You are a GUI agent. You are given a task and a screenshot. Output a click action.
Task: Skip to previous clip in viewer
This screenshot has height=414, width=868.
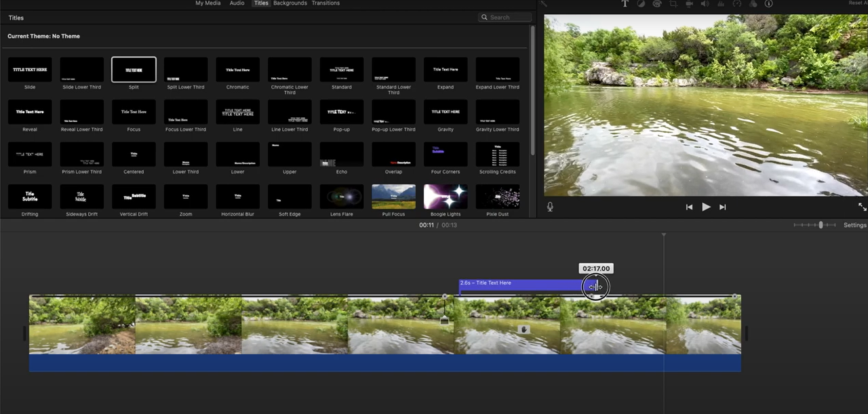[689, 207]
